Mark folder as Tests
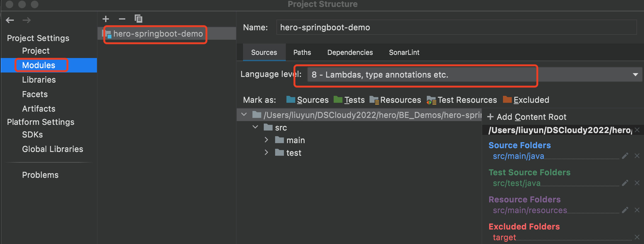The image size is (644, 244). click(x=349, y=100)
